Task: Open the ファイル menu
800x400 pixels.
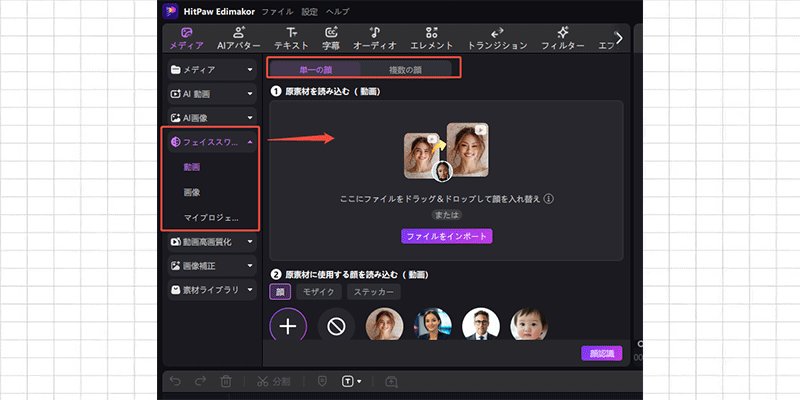Action: point(278,12)
